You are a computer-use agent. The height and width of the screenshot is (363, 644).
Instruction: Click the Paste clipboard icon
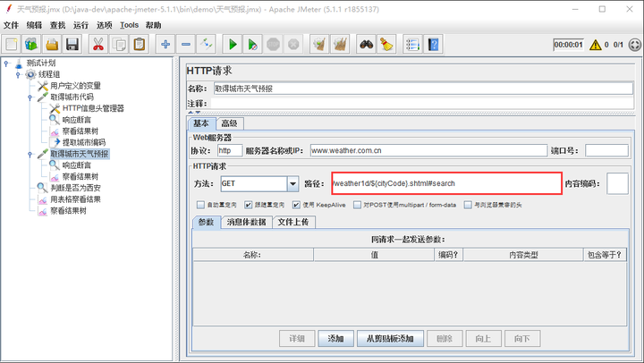click(140, 45)
